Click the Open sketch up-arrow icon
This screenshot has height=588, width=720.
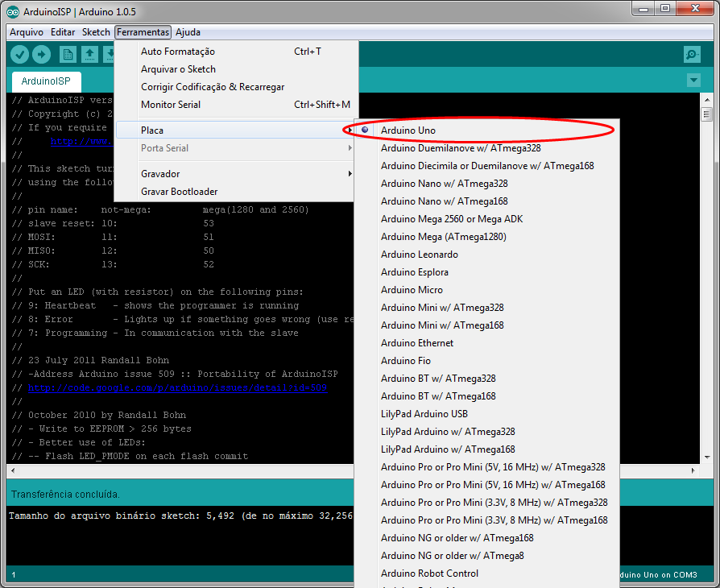[x=89, y=54]
